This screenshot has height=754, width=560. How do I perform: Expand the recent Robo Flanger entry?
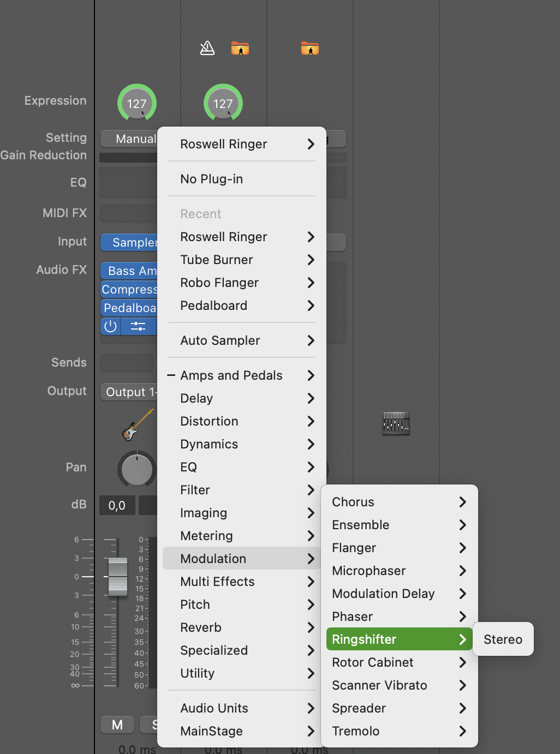click(x=242, y=283)
